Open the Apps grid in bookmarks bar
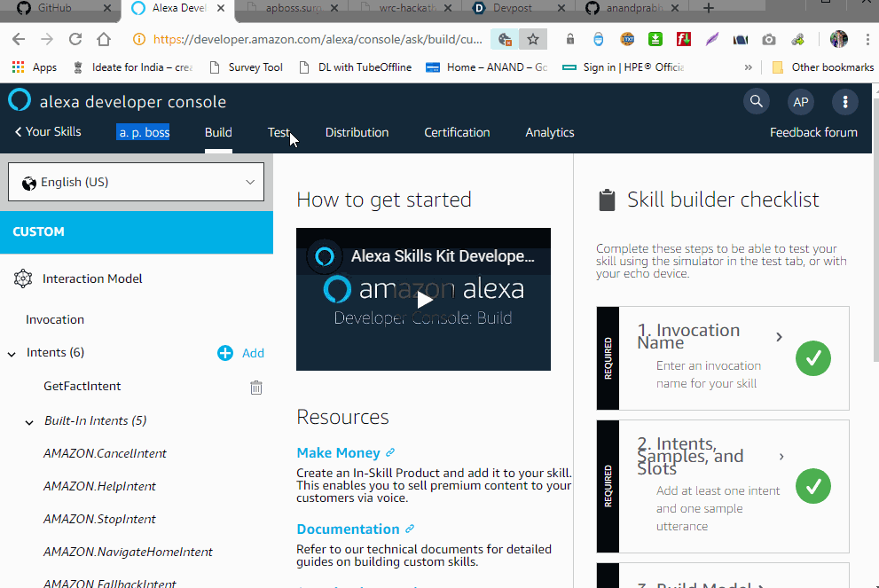879x588 pixels. pos(35,67)
